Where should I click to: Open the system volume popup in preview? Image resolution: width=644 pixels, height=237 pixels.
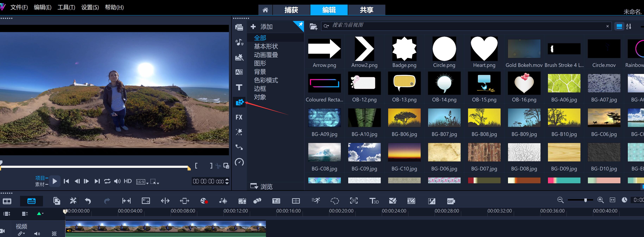[117, 181]
